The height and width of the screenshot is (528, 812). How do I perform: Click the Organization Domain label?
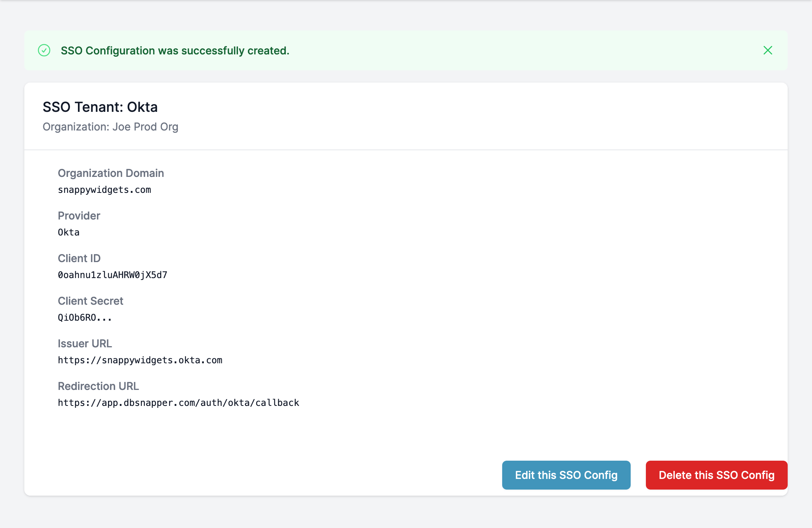(111, 173)
